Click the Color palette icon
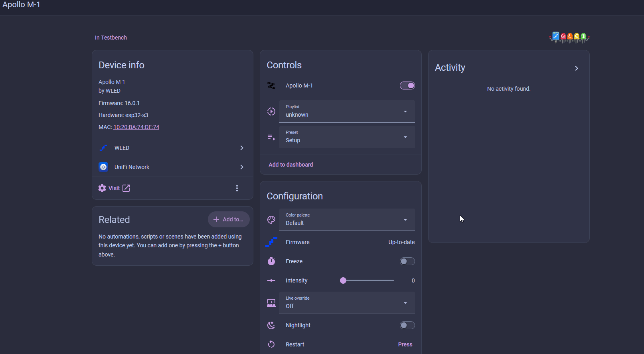Image resolution: width=644 pixels, height=354 pixels. [271, 220]
